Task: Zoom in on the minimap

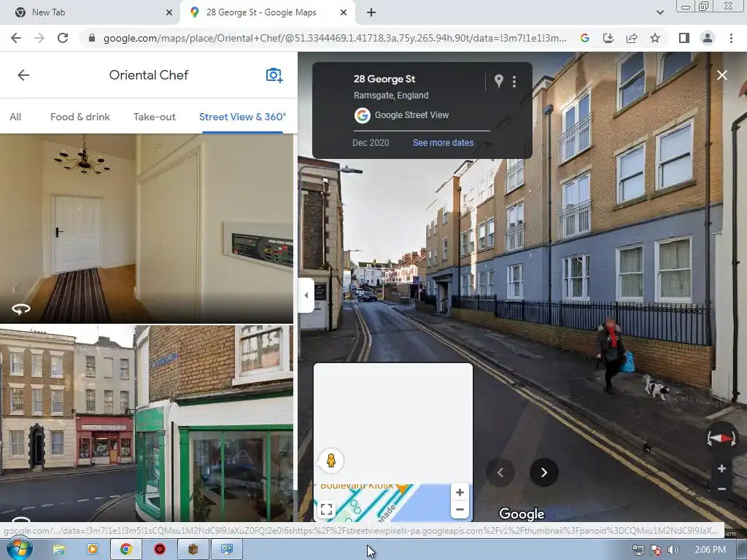Action: pyautogui.click(x=460, y=492)
